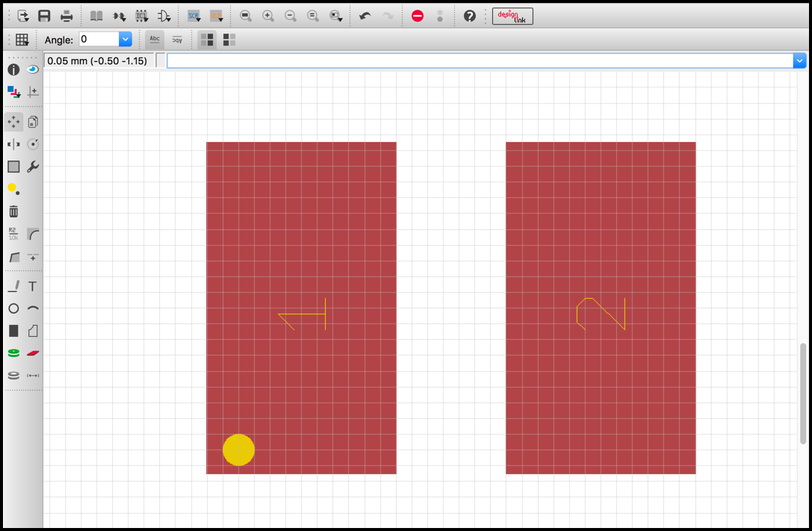Select the red SMD pad tool

[x=33, y=353]
